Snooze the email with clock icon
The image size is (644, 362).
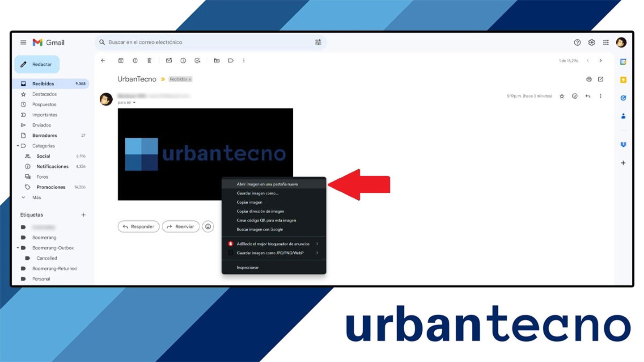click(183, 60)
